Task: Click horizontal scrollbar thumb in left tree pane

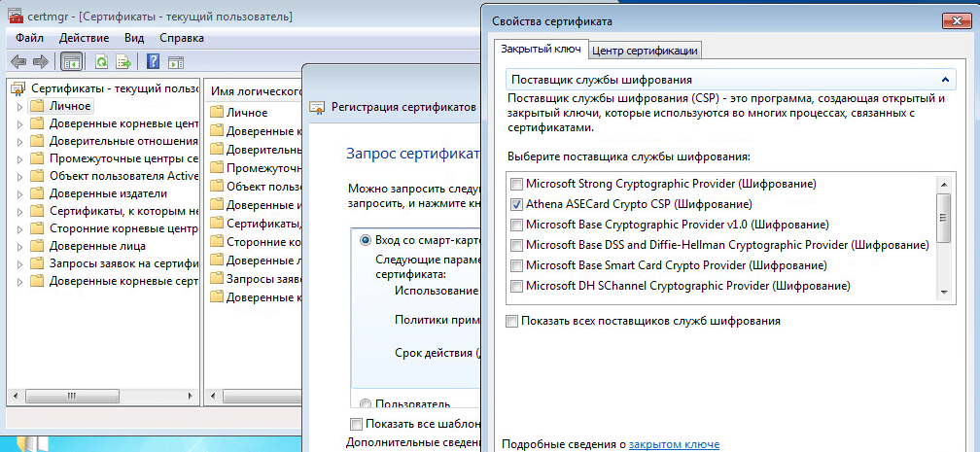Action: click(71, 396)
